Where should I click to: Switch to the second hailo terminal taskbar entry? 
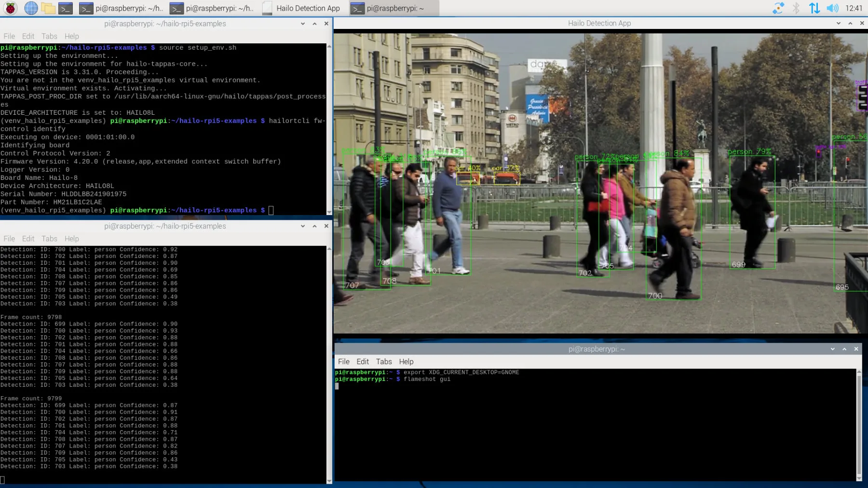click(212, 8)
